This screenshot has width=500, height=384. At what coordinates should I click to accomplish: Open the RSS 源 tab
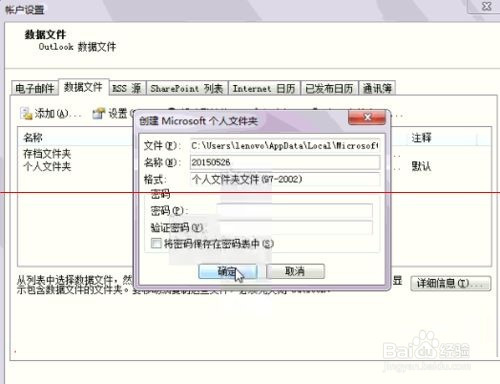coord(127,88)
